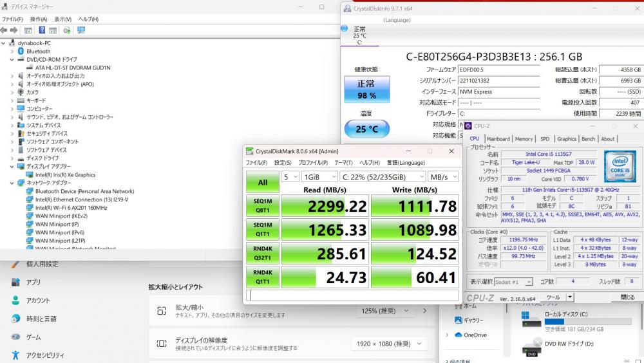
Task: Click the 25 °C temperature indicator
Action: pos(367,129)
